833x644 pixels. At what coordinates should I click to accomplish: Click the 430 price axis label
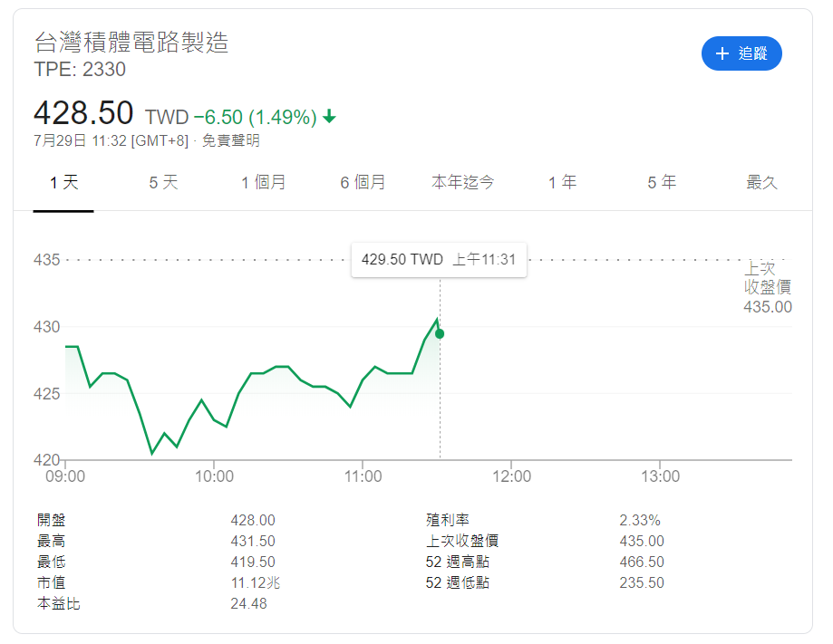47,327
